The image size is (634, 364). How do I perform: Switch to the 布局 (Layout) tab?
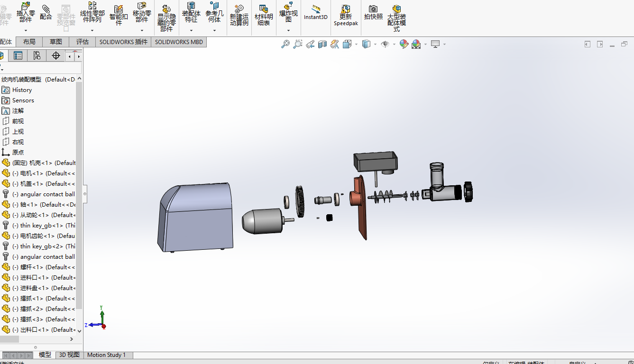click(29, 42)
